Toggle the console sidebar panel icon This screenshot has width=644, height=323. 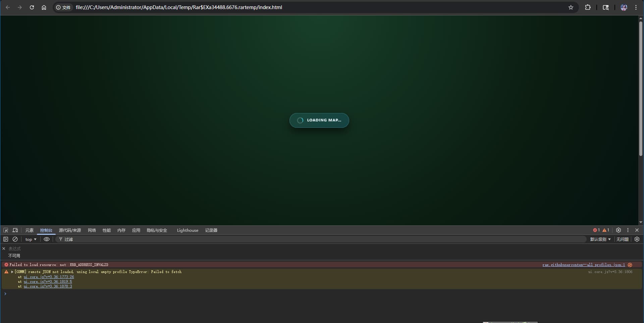click(6, 239)
